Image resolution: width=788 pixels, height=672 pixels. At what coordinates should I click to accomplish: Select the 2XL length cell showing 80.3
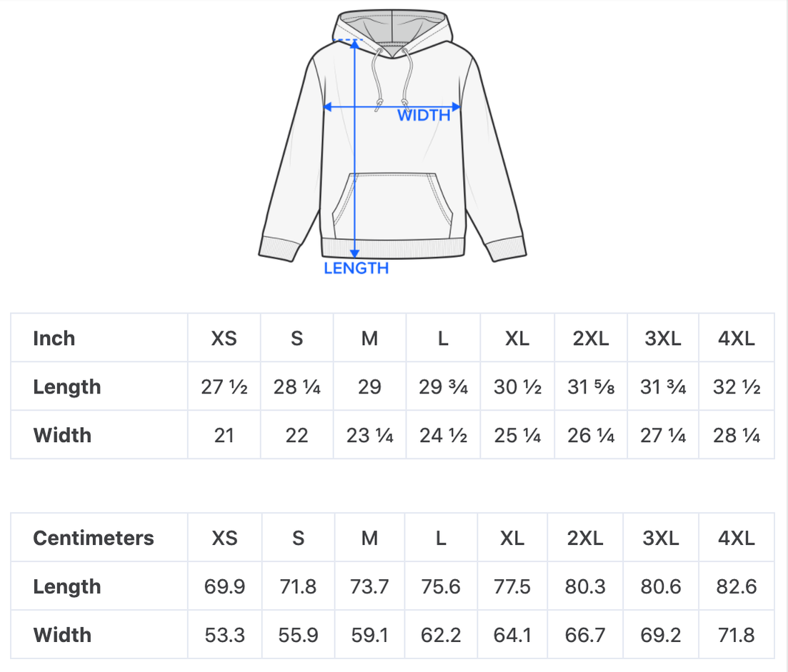tap(585, 586)
